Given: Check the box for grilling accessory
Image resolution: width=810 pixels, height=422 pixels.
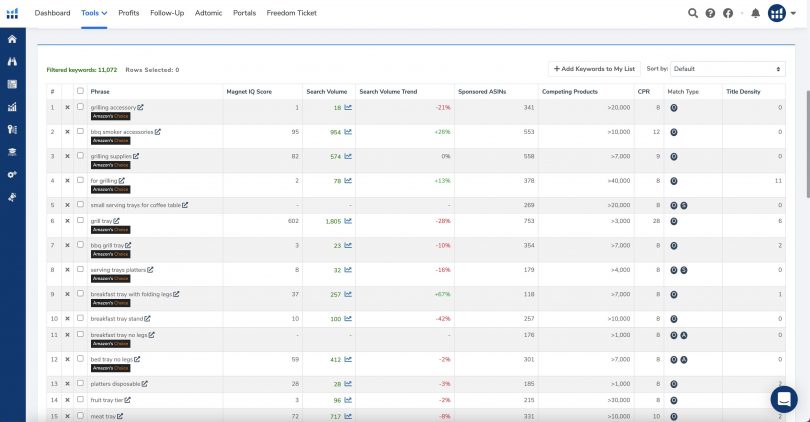Looking at the screenshot, I should [80, 107].
